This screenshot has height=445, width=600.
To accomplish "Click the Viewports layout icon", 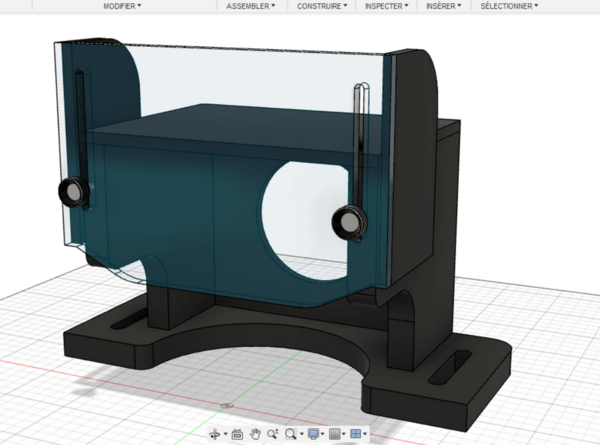I will point(356,434).
